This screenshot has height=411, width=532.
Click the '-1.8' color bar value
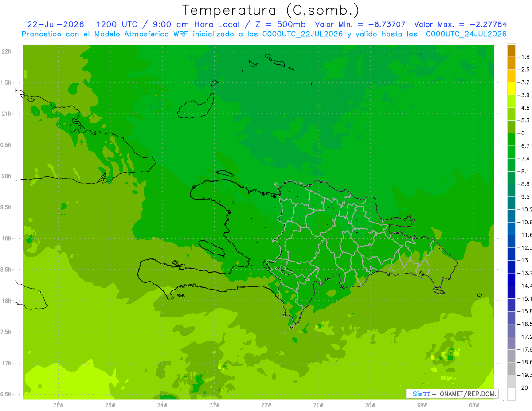524,57
